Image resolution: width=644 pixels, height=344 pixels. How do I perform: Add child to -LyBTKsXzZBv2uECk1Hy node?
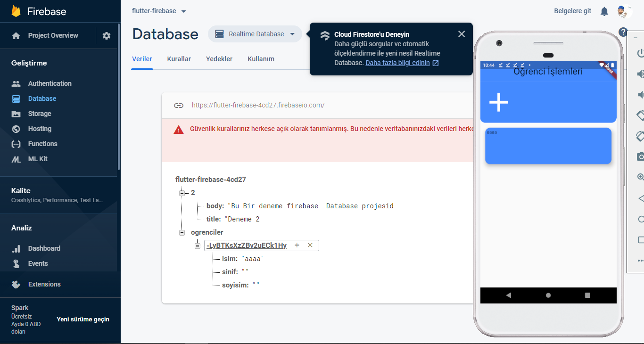(297, 245)
